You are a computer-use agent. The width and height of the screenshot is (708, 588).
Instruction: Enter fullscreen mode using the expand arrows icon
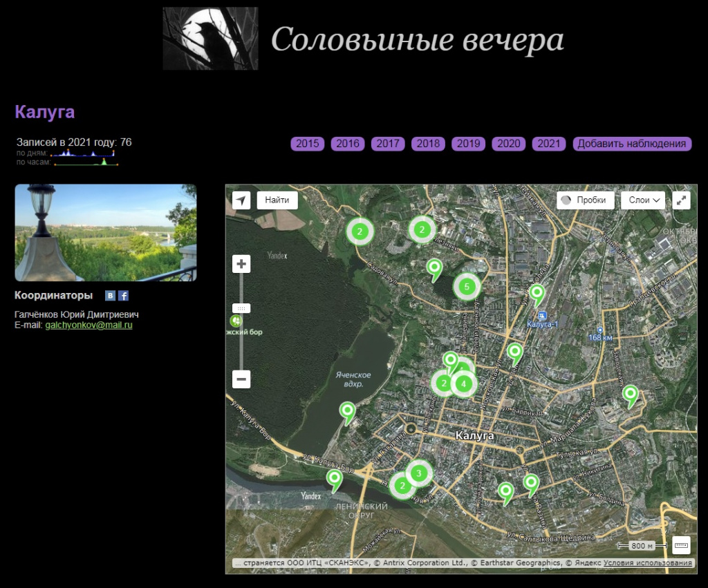click(682, 200)
